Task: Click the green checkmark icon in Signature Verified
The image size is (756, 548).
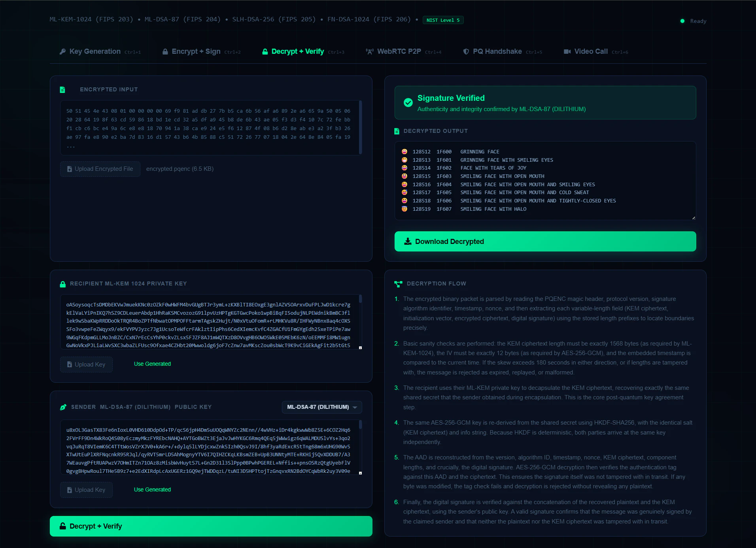Action: tap(408, 103)
